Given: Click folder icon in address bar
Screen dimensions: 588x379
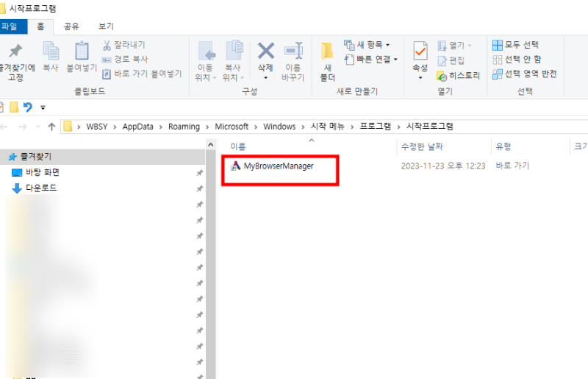Looking at the screenshot, I should 68,127.
